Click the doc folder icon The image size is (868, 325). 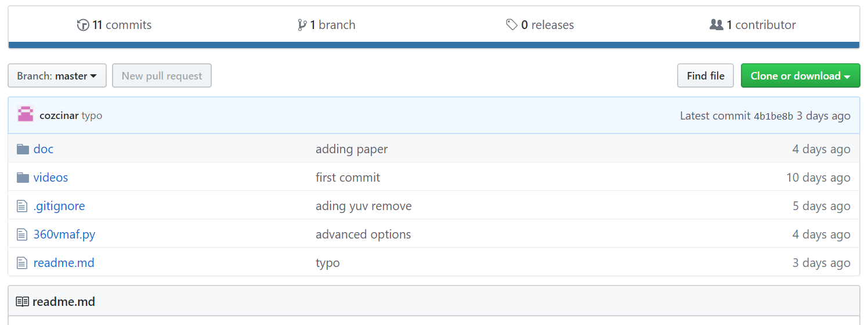tap(23, 149)
